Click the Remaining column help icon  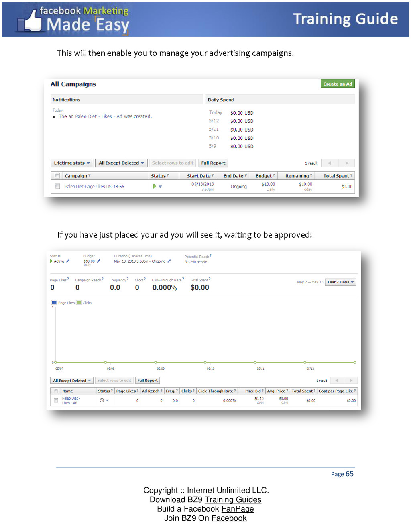(311, 175)
